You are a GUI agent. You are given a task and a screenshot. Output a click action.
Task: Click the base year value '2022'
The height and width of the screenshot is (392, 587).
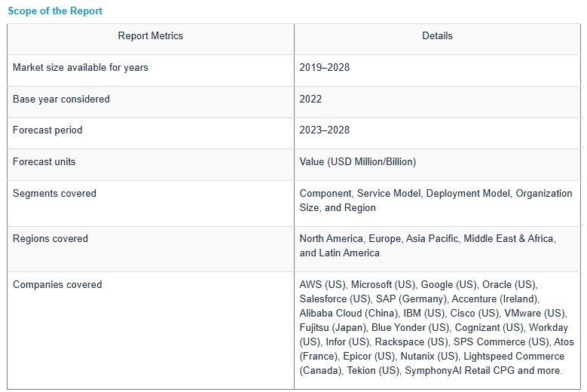[x=310, y=99]
